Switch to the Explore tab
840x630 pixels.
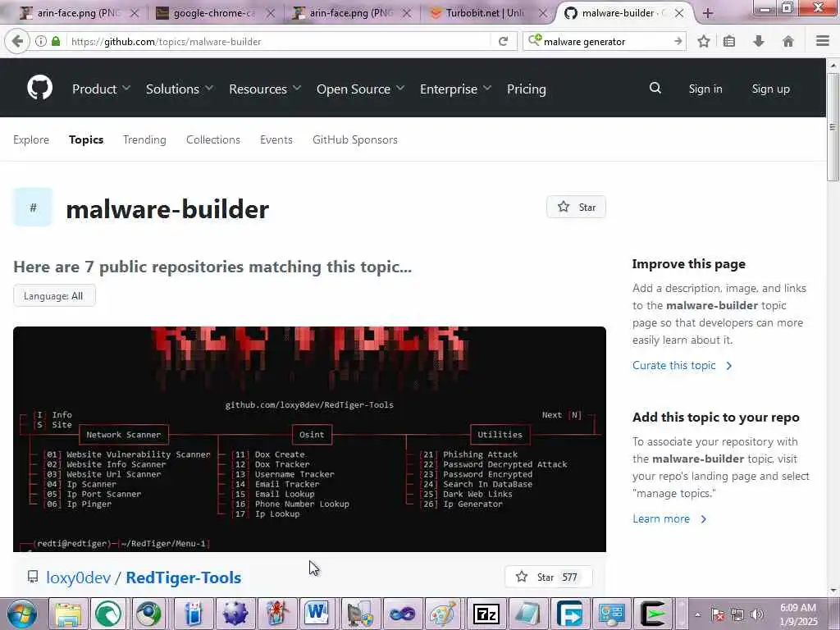pyautogui.click(x=31, y=139)
